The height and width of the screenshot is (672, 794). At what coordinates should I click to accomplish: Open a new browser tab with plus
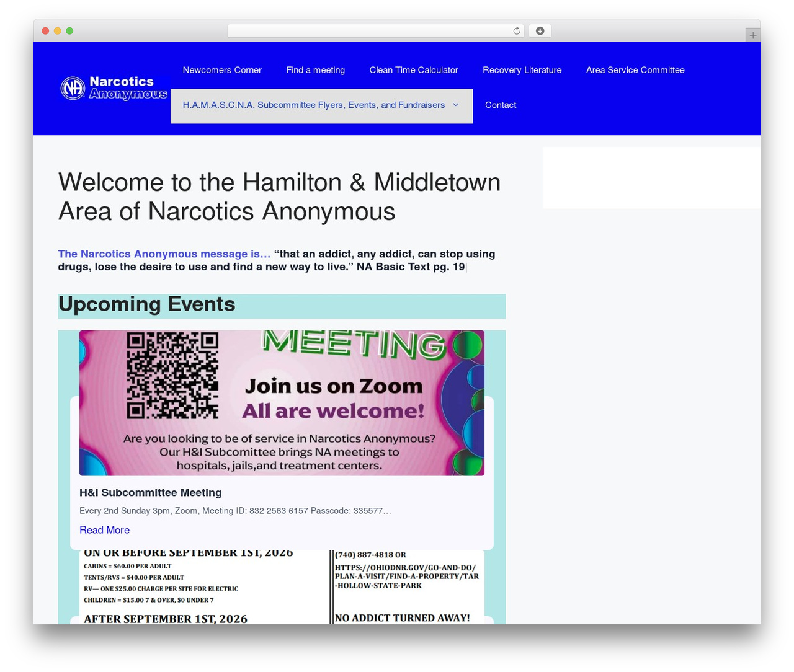(752, 35)
